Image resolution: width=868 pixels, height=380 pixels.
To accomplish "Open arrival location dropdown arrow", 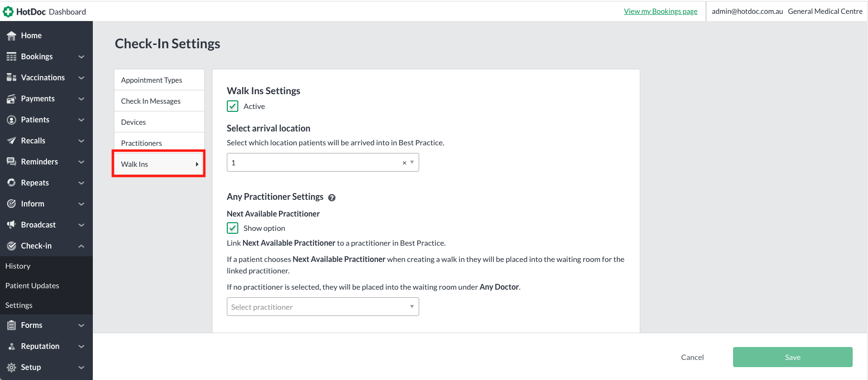I will 412,163.
